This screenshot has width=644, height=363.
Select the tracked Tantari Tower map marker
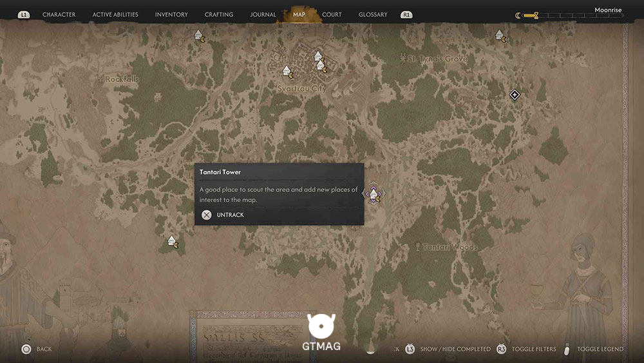click(x=374, y=193)
